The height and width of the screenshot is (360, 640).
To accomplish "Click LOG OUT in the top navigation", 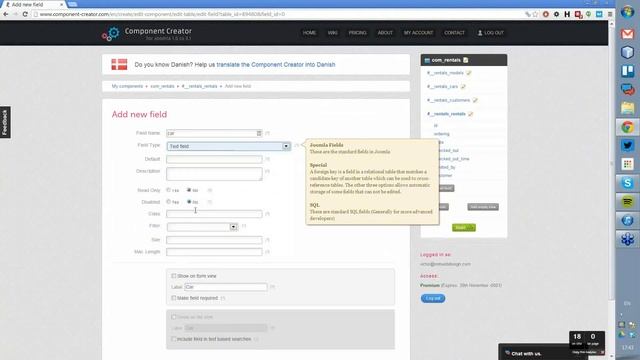I will (491, 33).
